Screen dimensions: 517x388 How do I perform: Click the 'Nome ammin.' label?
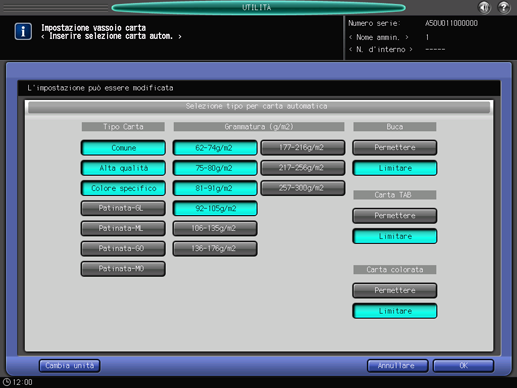click(379, 37)
